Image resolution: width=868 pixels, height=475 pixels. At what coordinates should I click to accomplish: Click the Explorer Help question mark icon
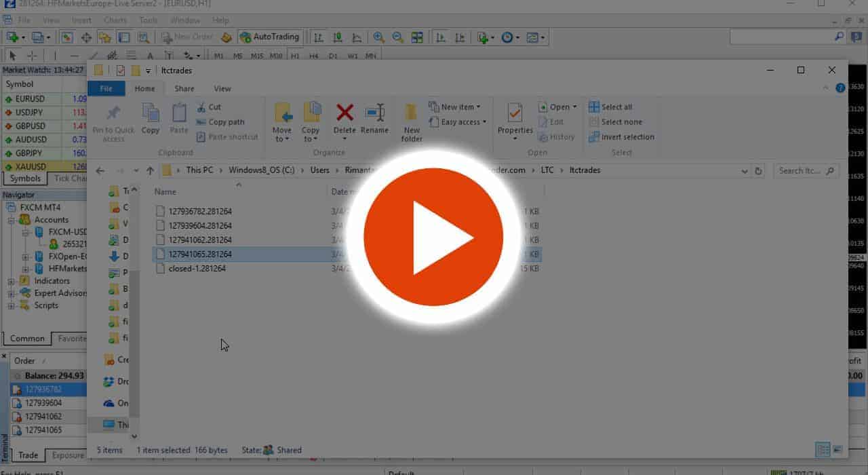[x=840, y=88]
